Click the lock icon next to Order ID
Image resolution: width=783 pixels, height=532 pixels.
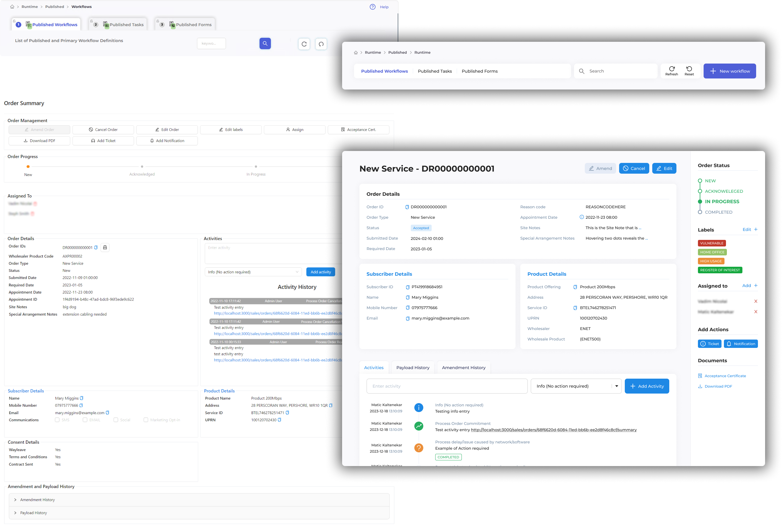(105, 247)
